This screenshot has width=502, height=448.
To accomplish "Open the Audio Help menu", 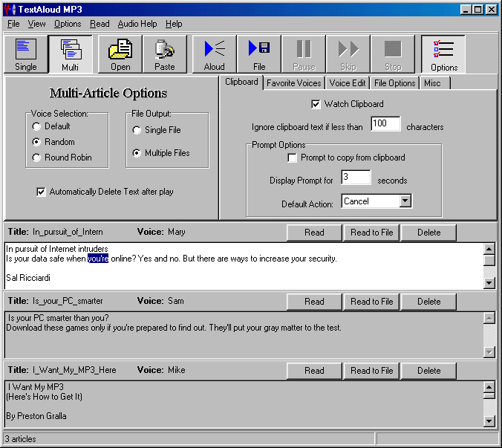I will click(x=137, y=24).
